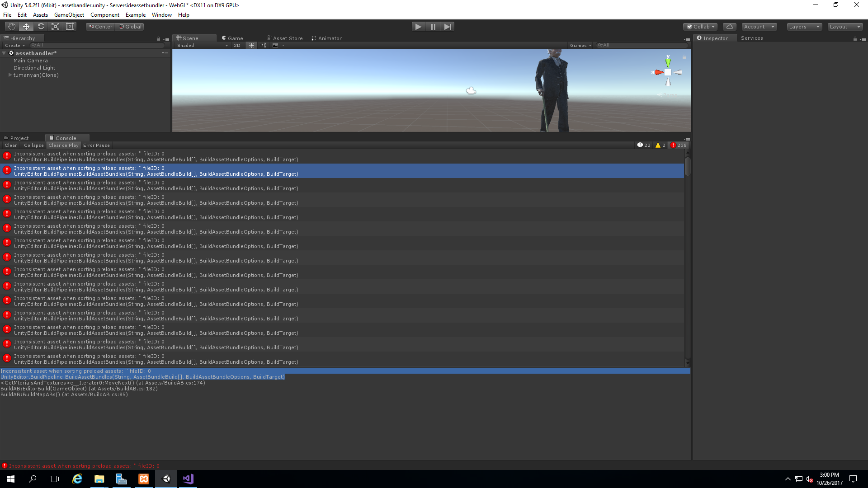Select the Hand tool in the toolbar

coord(11,26)
